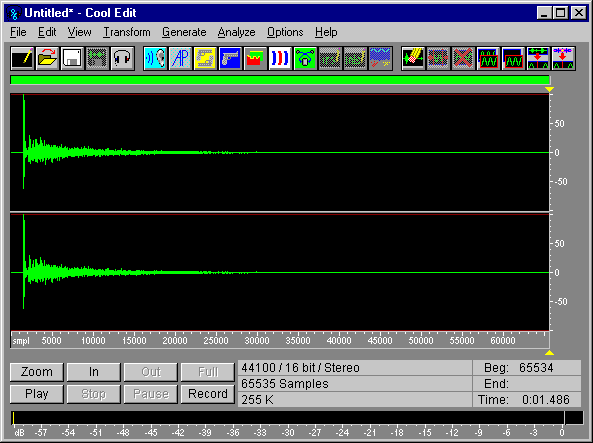Click the zoom In button

[x=94, y=372]
